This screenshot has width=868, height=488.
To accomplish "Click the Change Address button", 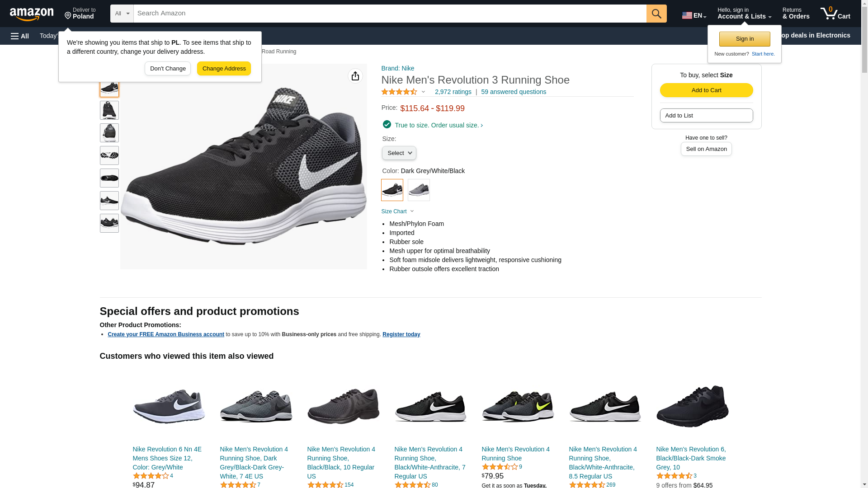I will [x=224, y=69].
